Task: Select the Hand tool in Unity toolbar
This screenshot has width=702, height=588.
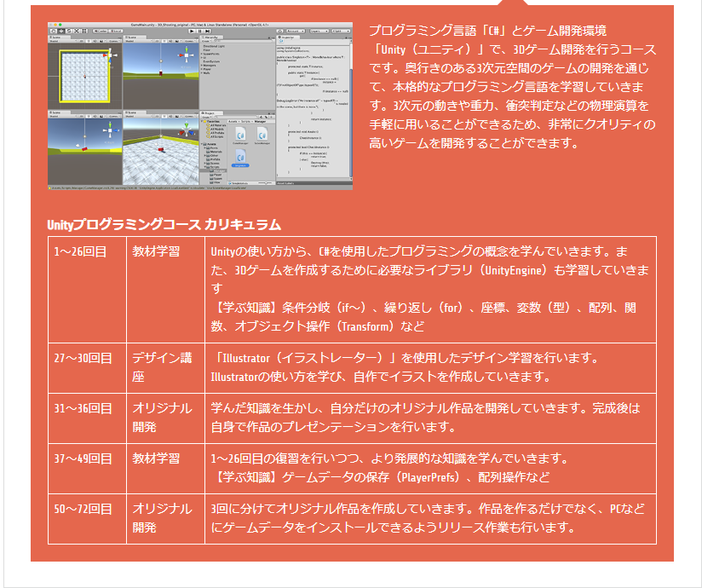Action: click(x=54, y=31)
